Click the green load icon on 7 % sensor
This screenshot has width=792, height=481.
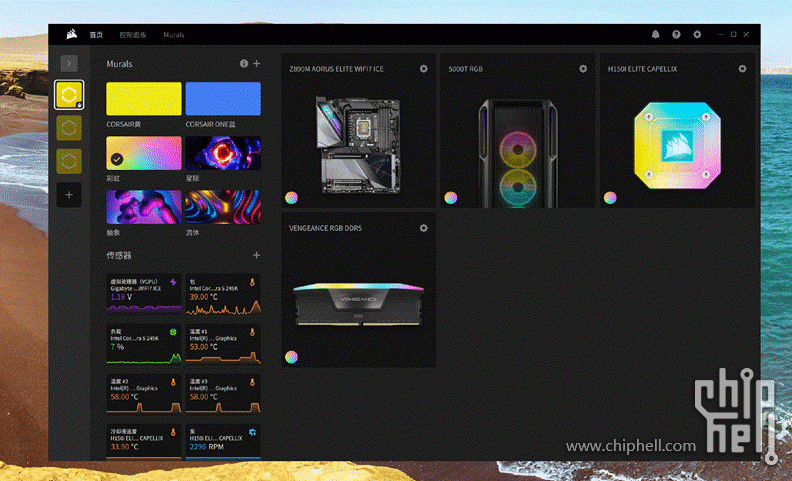point(173,332)
